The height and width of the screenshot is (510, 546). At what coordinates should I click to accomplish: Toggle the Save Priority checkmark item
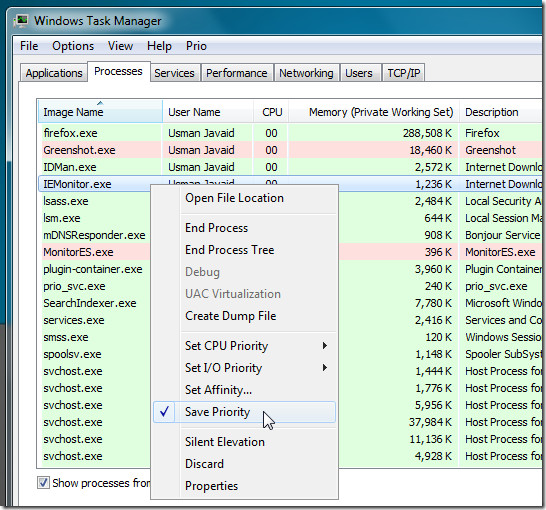tap(244, 412)
